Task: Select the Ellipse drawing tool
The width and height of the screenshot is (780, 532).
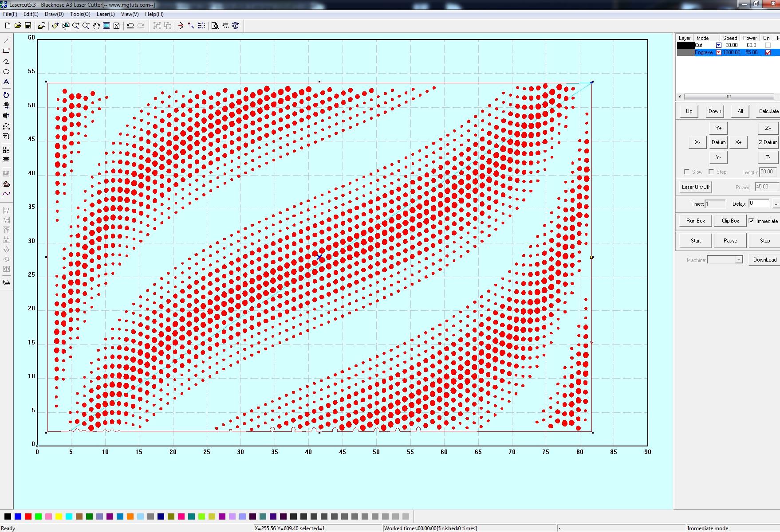Action: coord(6,72)
